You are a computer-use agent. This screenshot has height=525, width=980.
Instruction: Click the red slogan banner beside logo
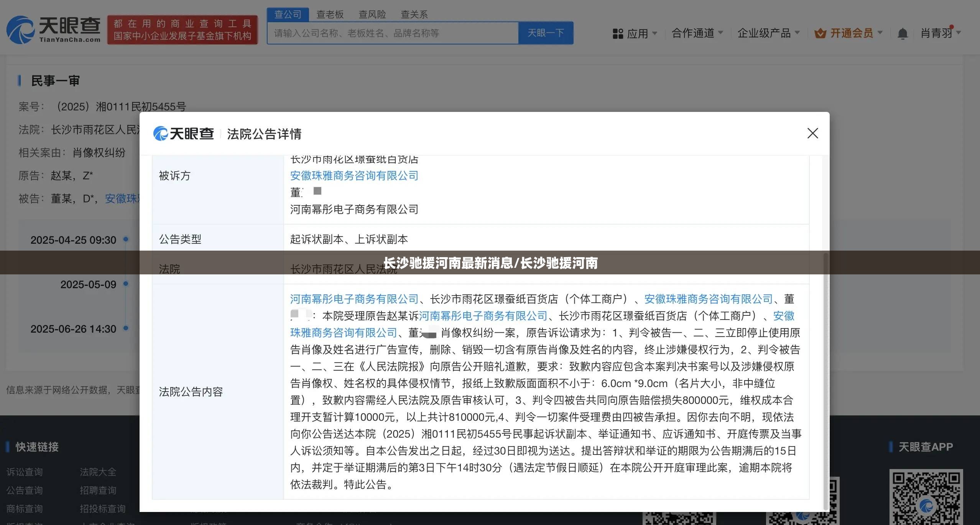pos(182,30)
